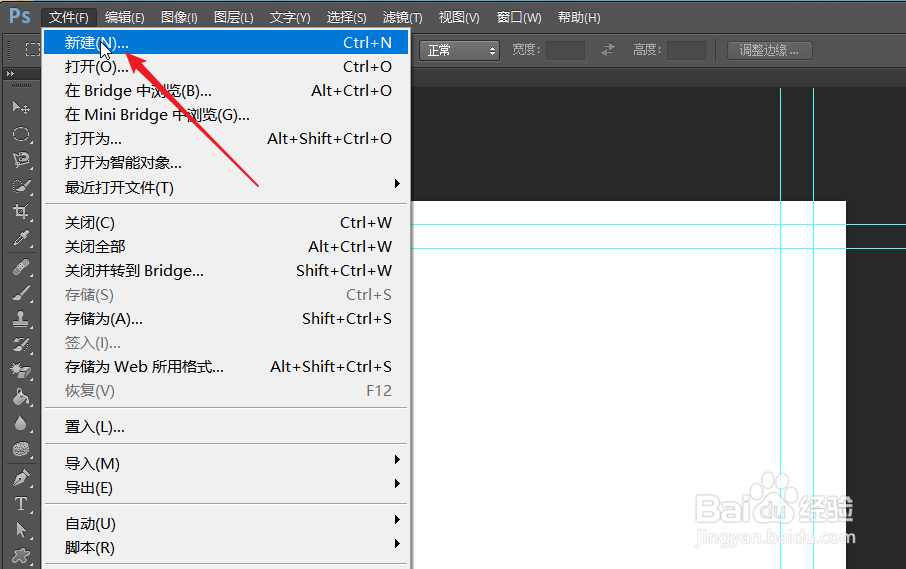Click the rectangular marquee options icon

click(32, 50)
